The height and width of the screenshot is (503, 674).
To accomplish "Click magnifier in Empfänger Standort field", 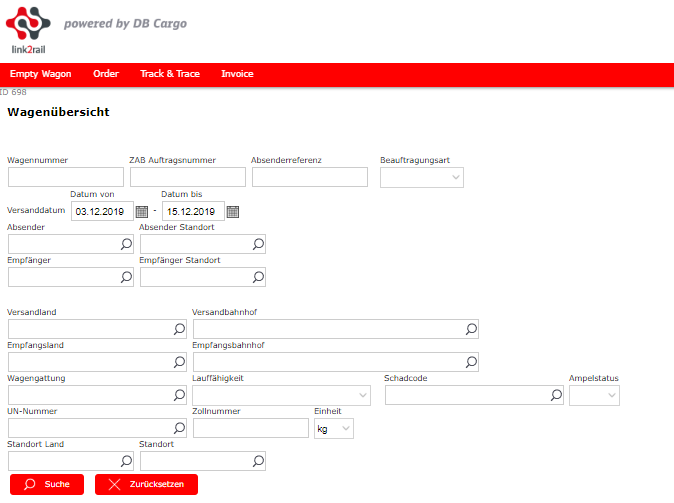I will pyautogui.click(x=258, y=277).
